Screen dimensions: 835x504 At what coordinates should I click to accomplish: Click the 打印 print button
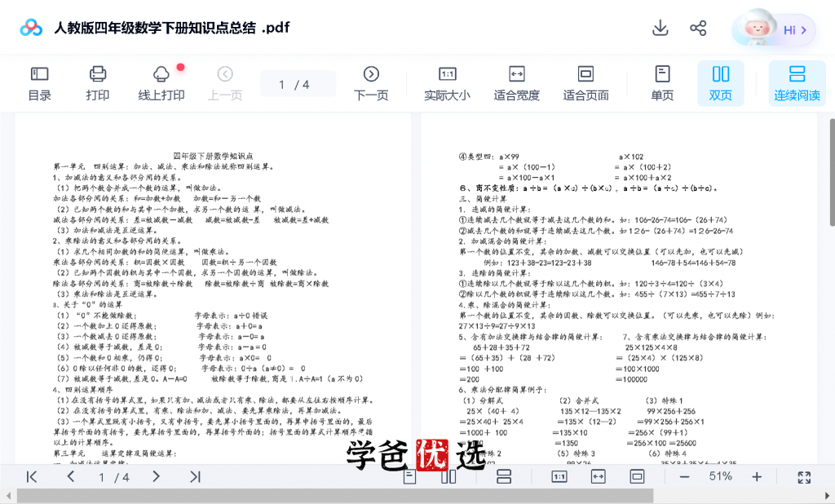pos(98,84)
